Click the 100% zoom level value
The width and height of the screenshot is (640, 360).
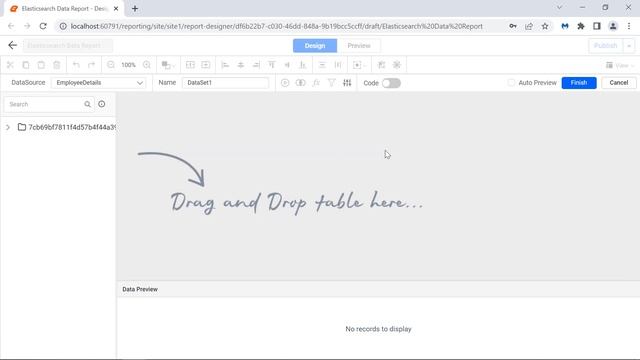tap(128, 65)
